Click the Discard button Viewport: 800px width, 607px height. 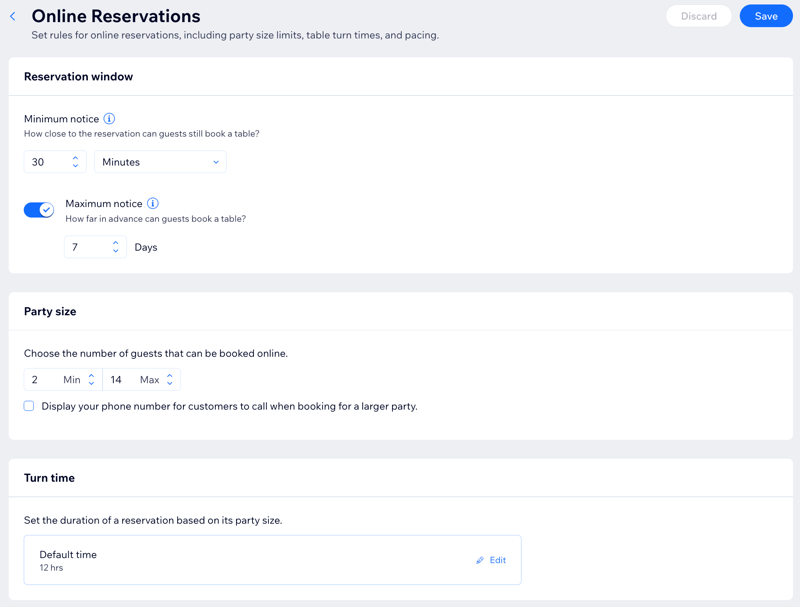click(698, 16)
